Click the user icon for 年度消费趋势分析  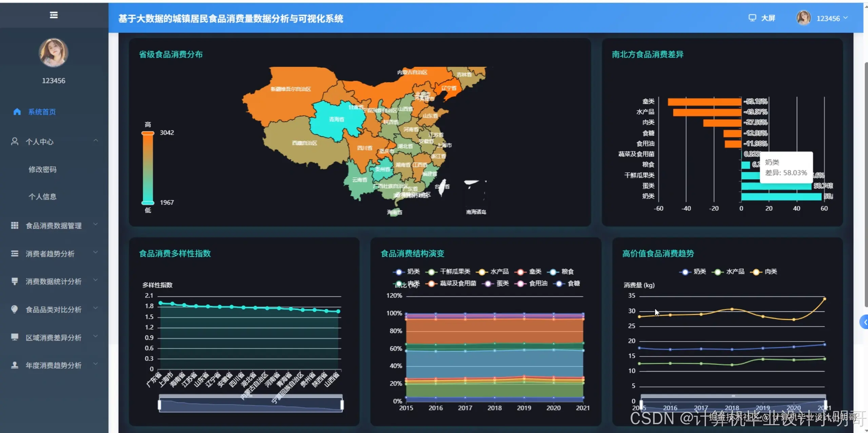point(15,365)
